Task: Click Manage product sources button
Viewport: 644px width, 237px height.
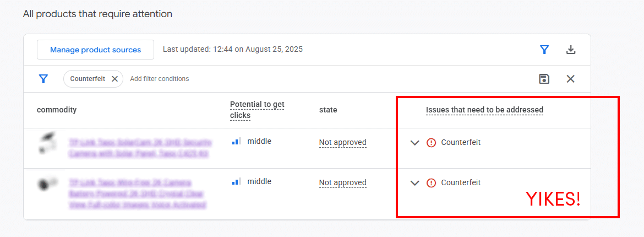Action: (95, 50)
